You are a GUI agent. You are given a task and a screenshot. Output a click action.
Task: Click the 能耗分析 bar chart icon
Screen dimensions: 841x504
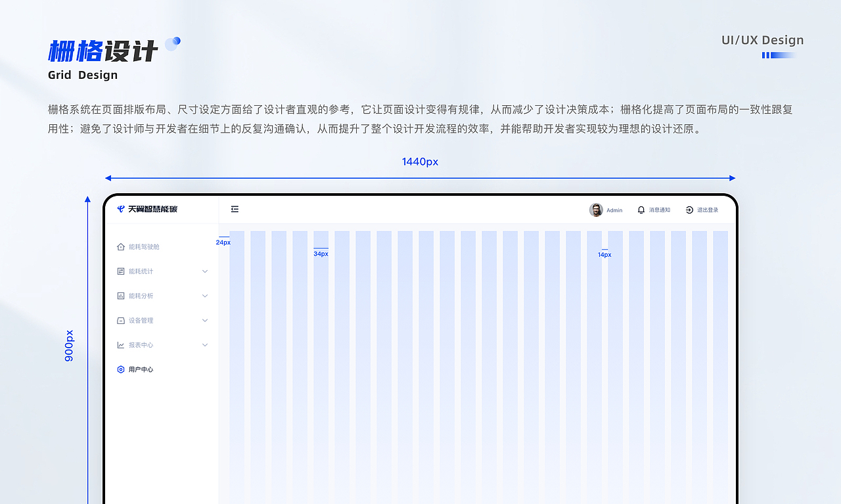pyautogui.click(x=121, y=296)
